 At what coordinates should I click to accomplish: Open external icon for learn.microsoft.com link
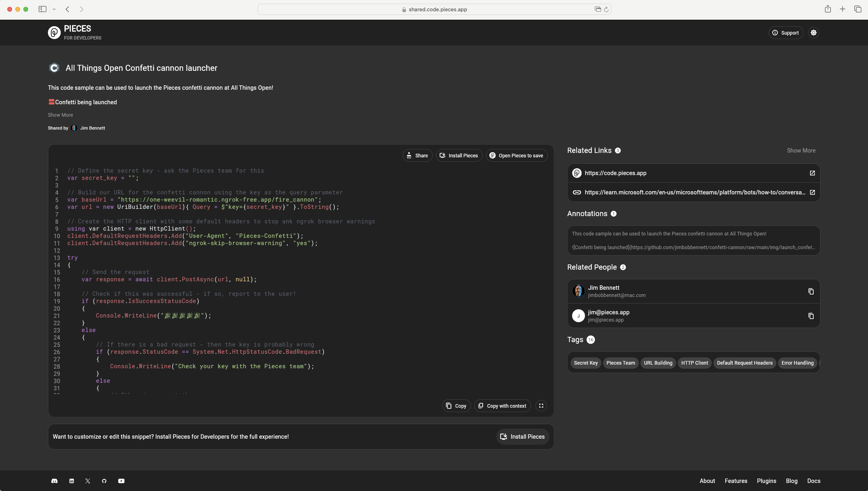[812, 192]
